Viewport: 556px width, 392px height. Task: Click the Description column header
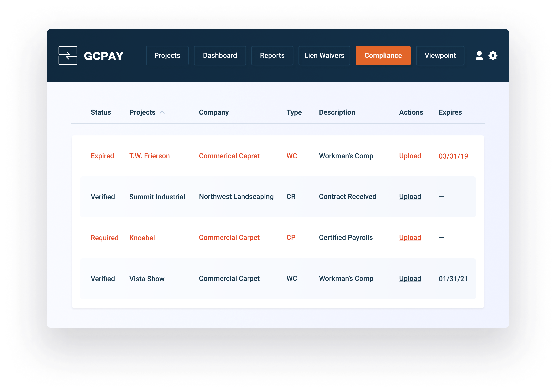pyautogui.click(x=337, y=112)
